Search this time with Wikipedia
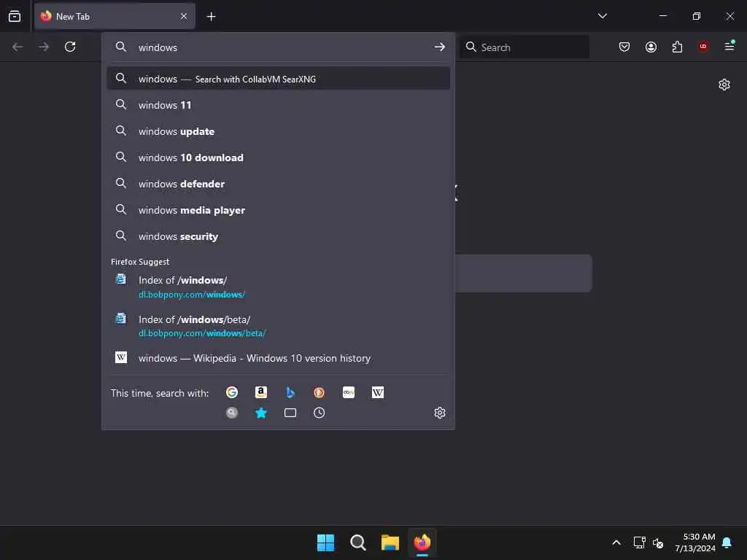The image size is (747, 560). tap(378, 392)
